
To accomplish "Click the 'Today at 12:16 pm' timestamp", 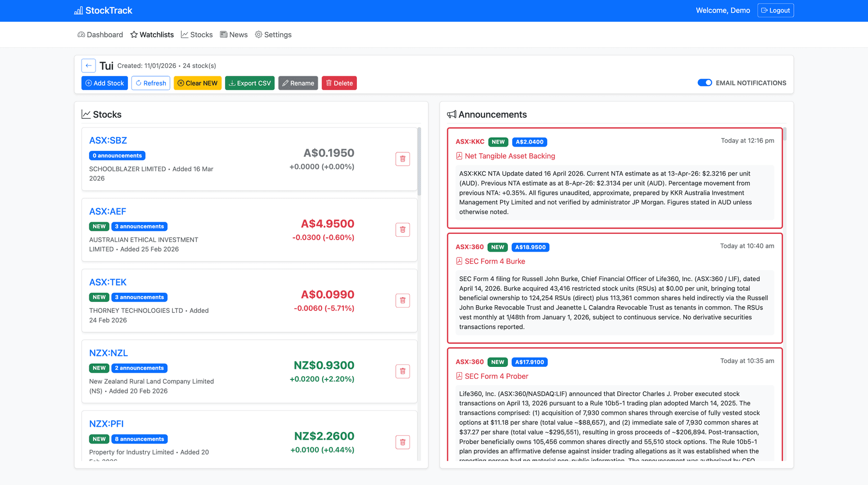I will pyautogui.click(x=747, y=141).
